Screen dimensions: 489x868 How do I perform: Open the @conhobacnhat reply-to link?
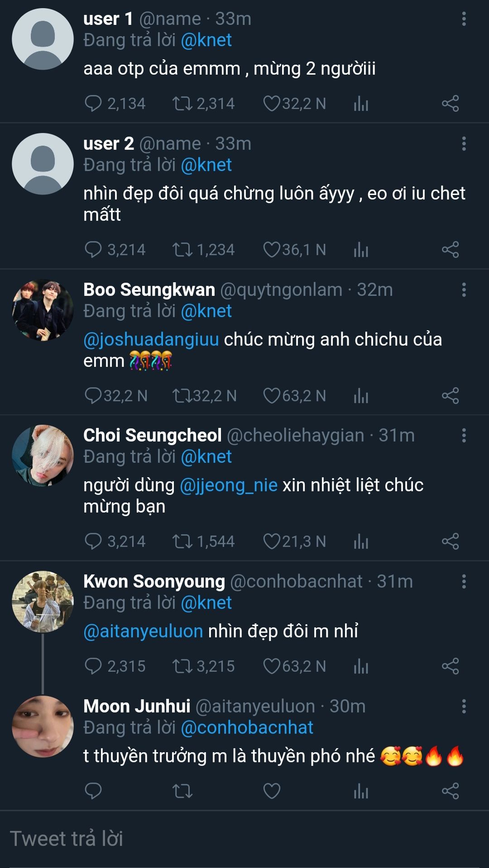point(247,727)
